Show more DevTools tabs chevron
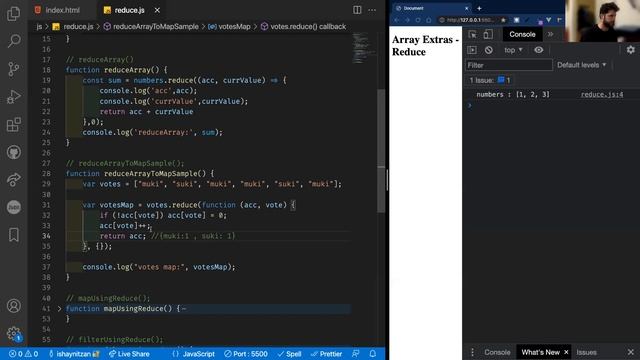The height and width of the screenshot is (360, 640). [x=550, y=34]
